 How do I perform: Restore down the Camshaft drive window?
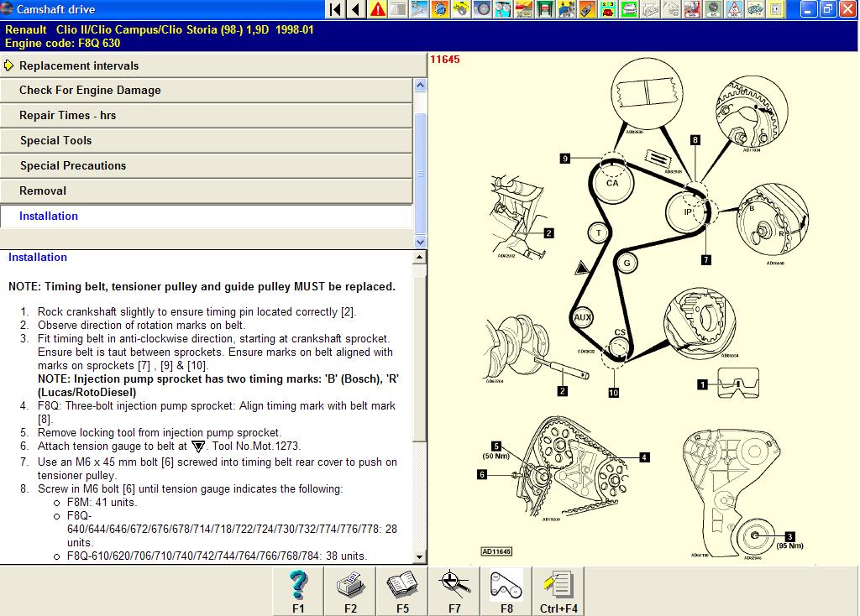tap(827, 9)
